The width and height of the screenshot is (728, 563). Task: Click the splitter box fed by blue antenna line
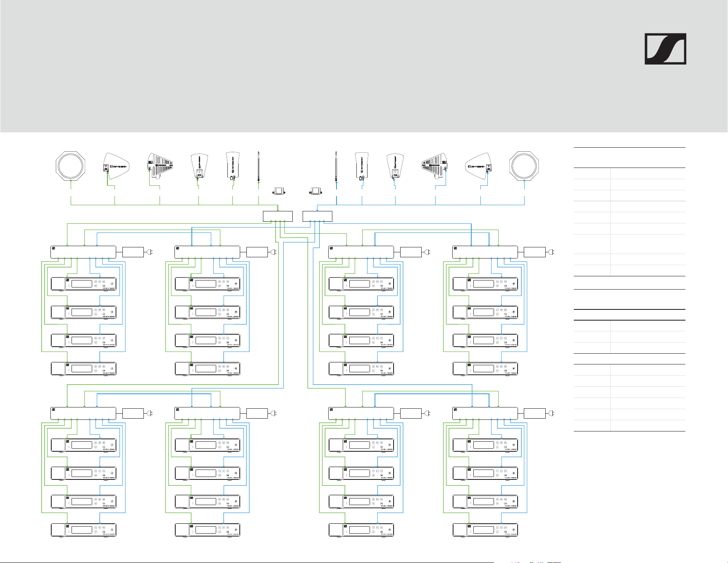317,216
